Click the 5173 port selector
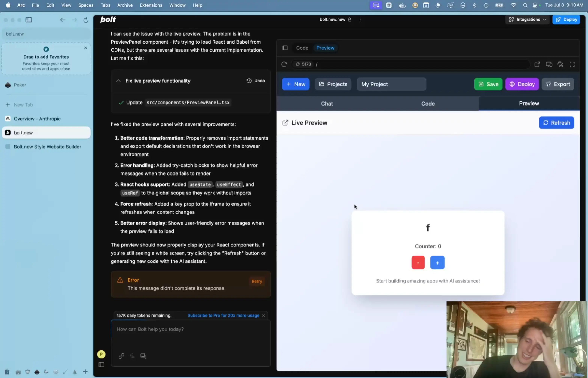Viewport: 588px width, 378px height. pos(303,64)
